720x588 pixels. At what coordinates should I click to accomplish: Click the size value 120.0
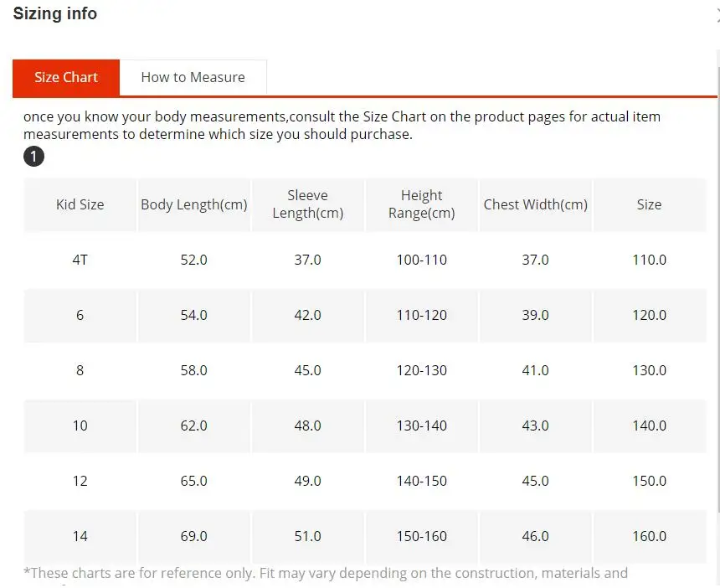pos(650,315)
